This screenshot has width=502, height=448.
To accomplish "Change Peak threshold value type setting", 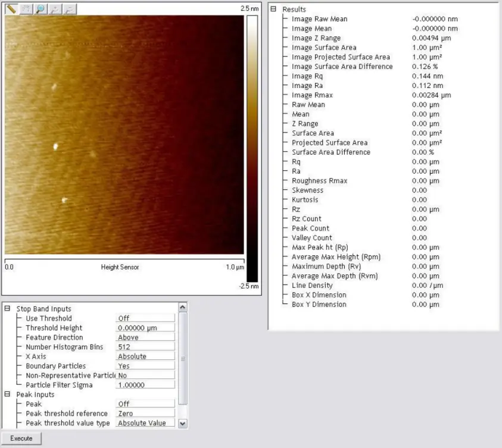I will (145, 423).
